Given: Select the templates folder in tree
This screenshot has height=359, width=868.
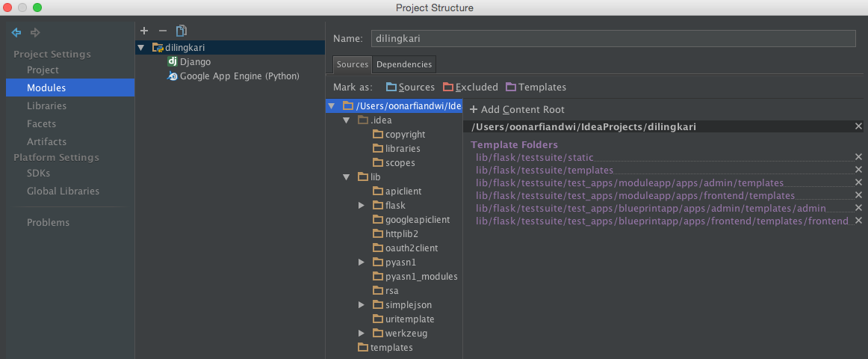Looking at the screenshot, I should click(x=391, y=347).
